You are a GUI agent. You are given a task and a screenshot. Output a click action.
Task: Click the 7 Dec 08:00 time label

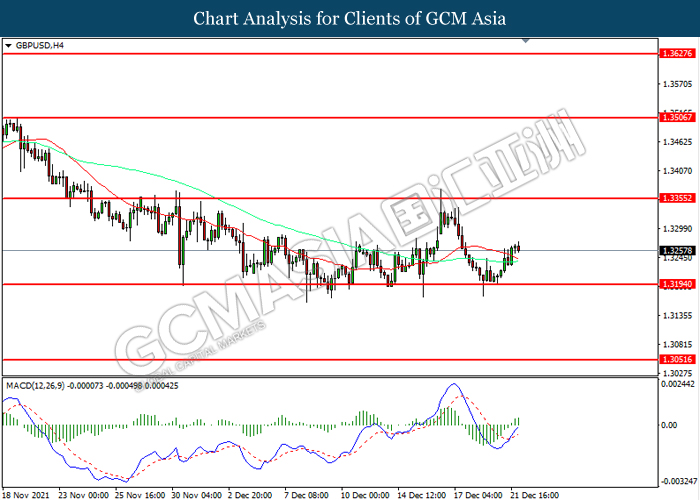point(306,495)
